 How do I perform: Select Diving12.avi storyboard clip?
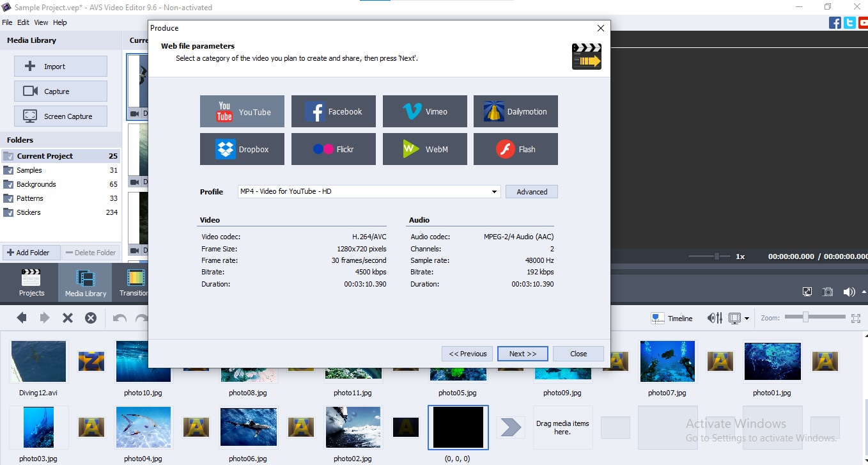click(x=38, y=362)
